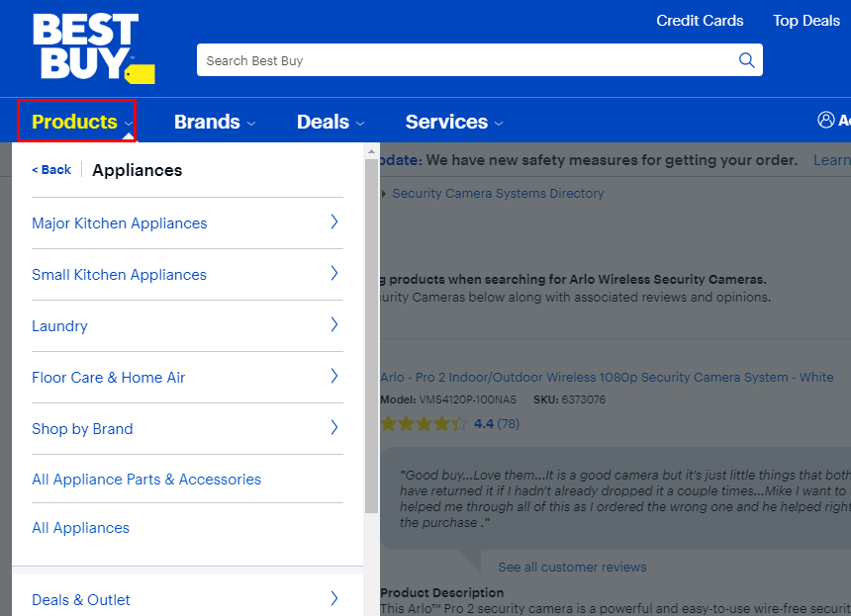Open the Credit Cards link

coord(700,21)
